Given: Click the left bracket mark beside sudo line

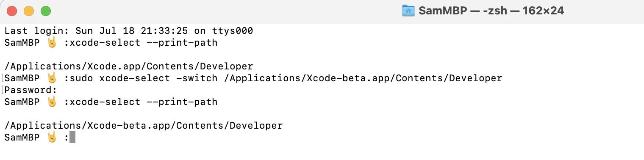Looking at the screenshot, I should pyautogui.click(x=3, y=78).
